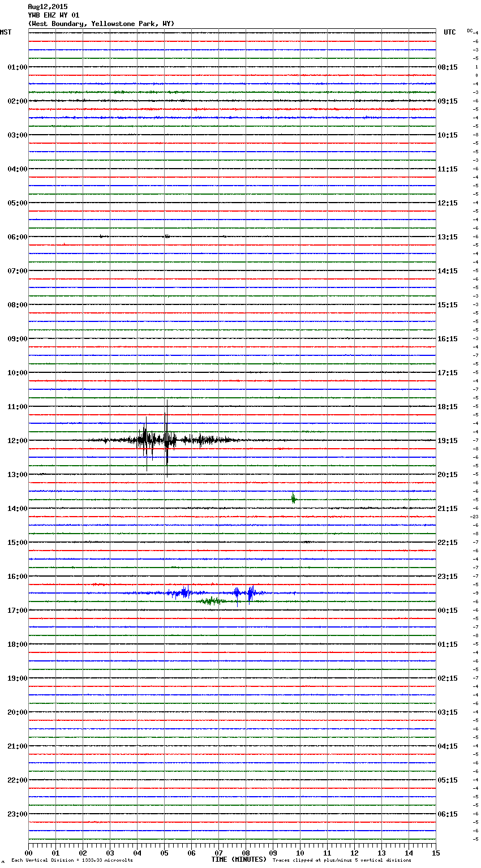Click the 19:15 UTC time label
Viewport: 481px width, 868px height.
pos(448,441)
